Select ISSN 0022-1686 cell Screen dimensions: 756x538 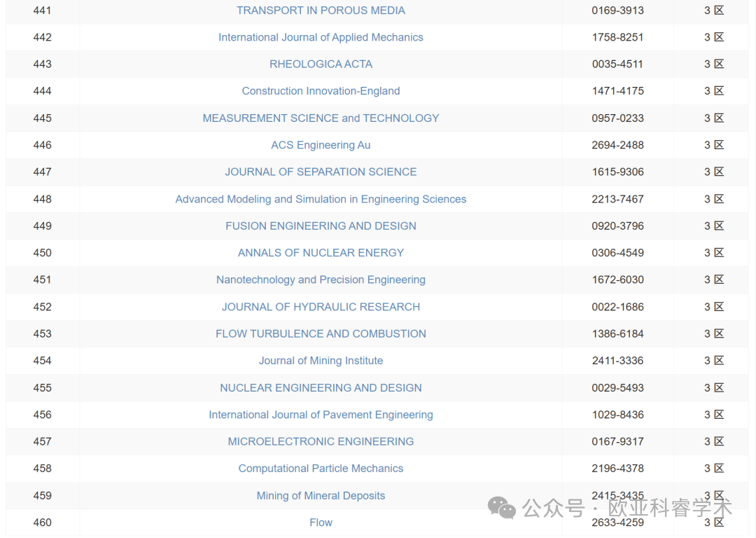click(617, 307)
